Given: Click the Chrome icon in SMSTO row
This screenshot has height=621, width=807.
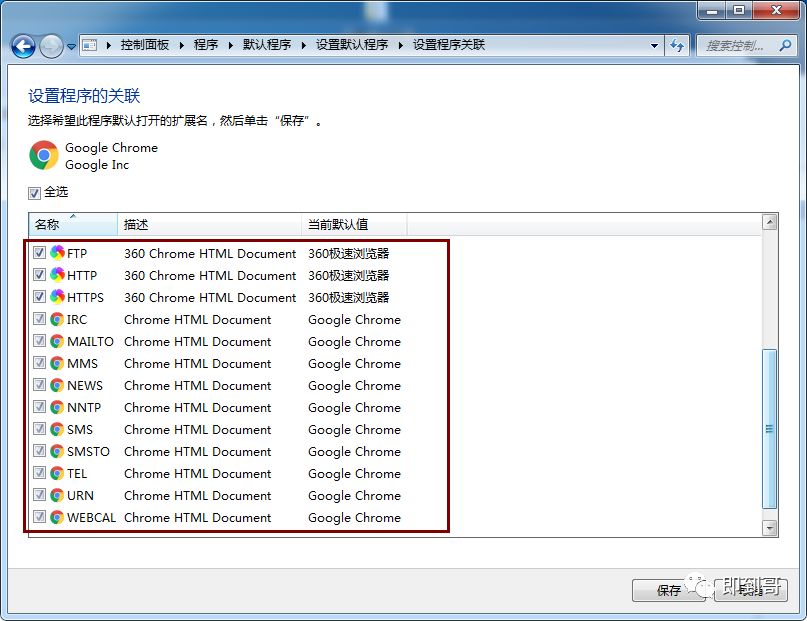Looking at the screenshot, I should click(x=57, y=452).
